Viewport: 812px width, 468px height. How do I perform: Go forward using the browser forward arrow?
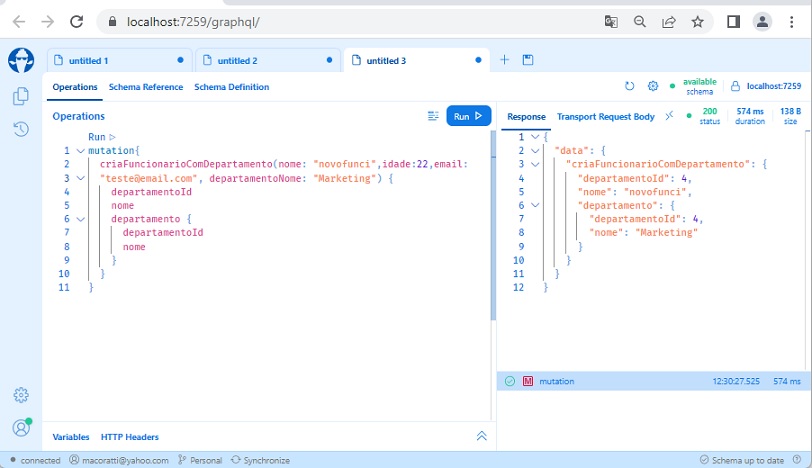coord(48,22)
